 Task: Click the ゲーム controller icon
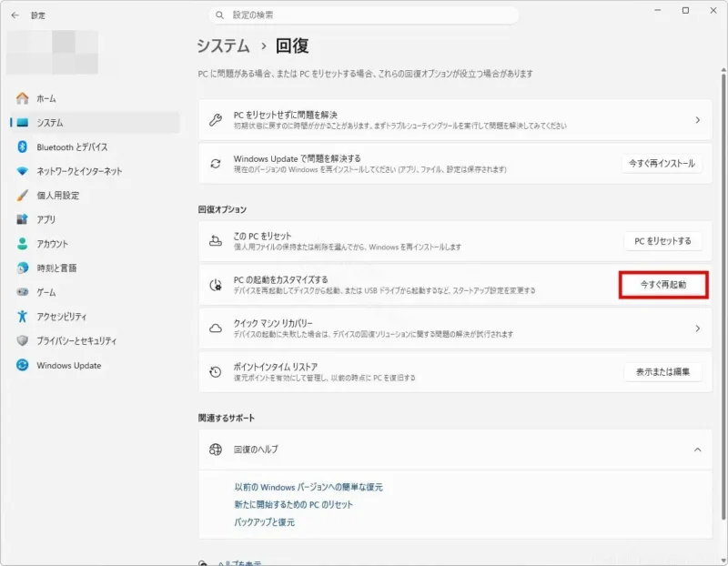click(22, 292)
